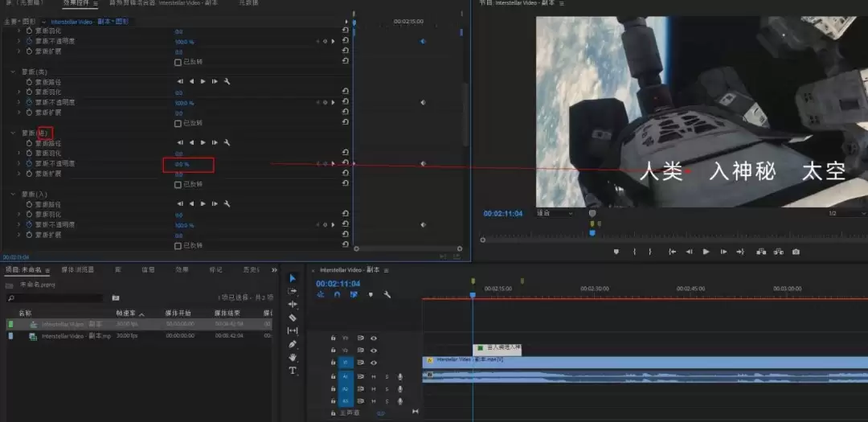This screenshot has width=868, height=422.
Task: Collapse the 蒙版(进) group
Action: (13, 133)
